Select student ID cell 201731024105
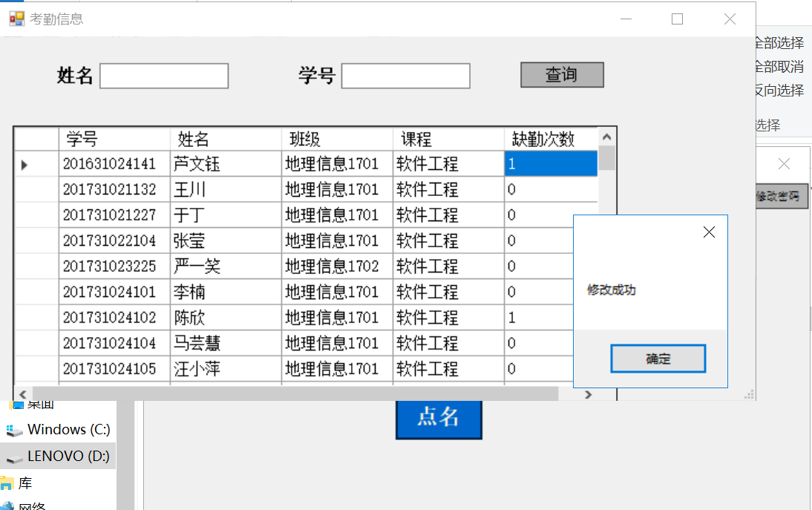The height and width of the screenshot is (510, 812). pos(114,369)
